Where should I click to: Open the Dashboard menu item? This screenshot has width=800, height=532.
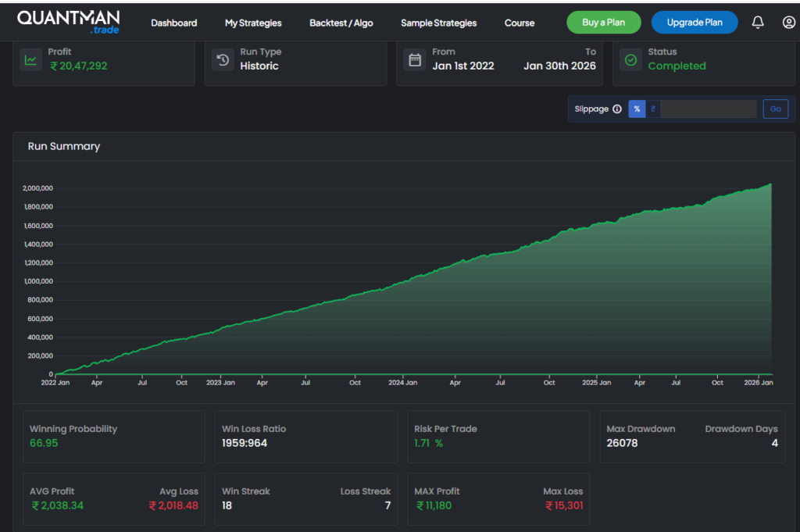click(x=173, y=23)
